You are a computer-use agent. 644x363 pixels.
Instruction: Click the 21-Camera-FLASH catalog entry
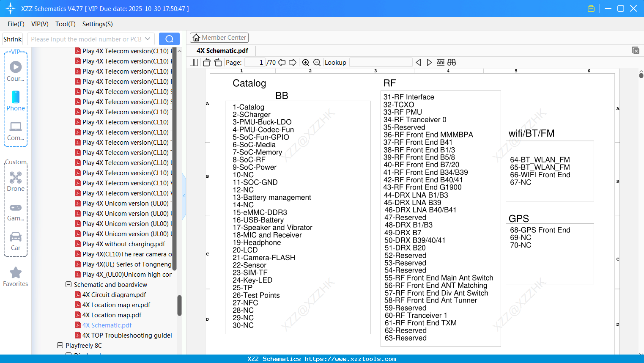[264, 257]
